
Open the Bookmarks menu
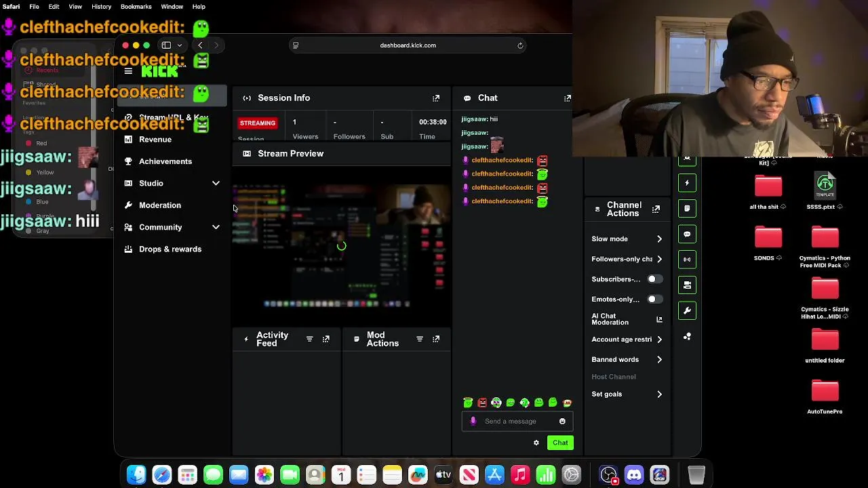136,7
